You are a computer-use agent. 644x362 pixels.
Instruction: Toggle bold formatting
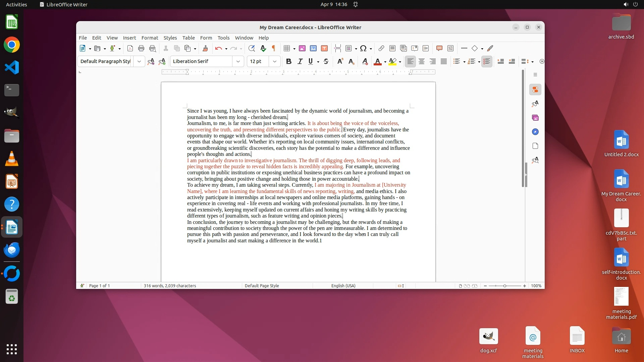coord(288,61)
